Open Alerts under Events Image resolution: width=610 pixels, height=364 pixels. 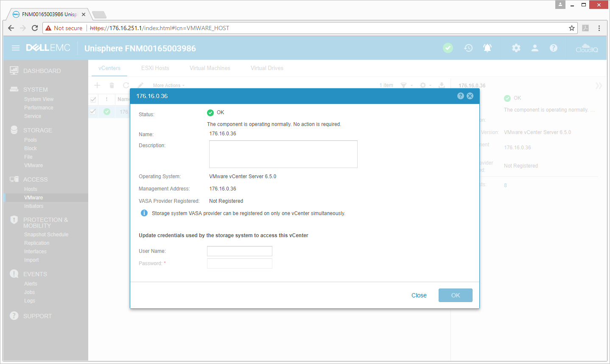[31, 284]
